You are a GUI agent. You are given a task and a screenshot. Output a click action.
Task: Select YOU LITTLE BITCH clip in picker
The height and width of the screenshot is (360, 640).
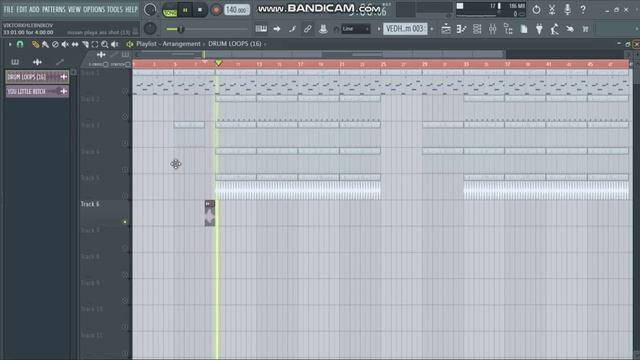tap(37, 91)
